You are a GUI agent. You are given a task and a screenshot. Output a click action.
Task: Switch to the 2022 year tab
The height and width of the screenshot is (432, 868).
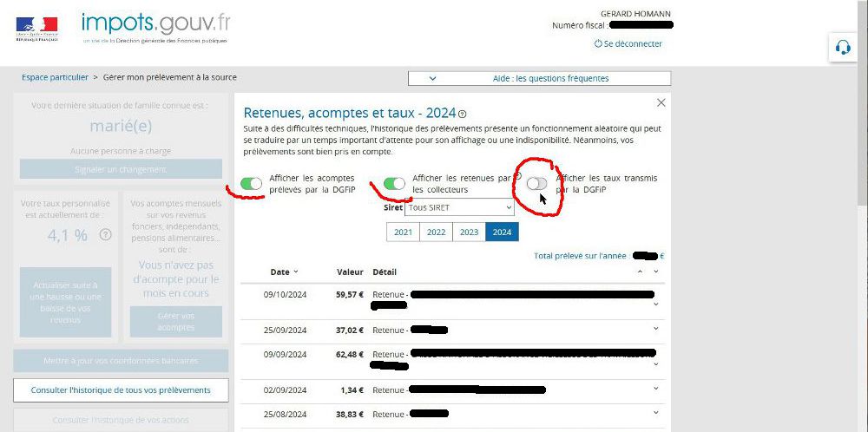click(x=437, y=232)
